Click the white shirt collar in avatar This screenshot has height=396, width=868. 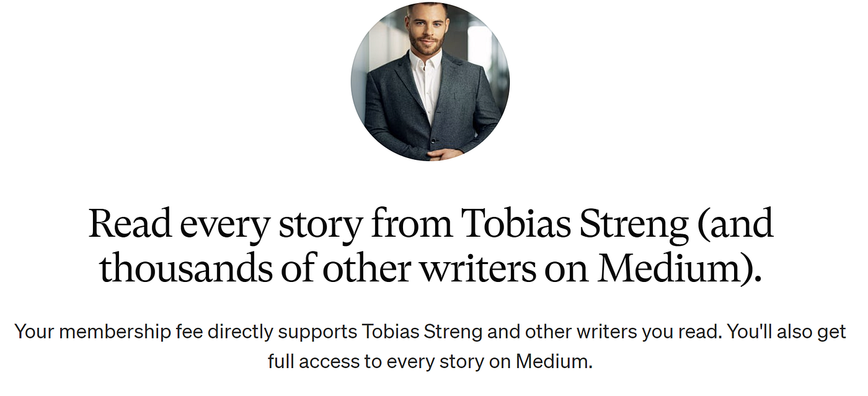tap(427, 65)
